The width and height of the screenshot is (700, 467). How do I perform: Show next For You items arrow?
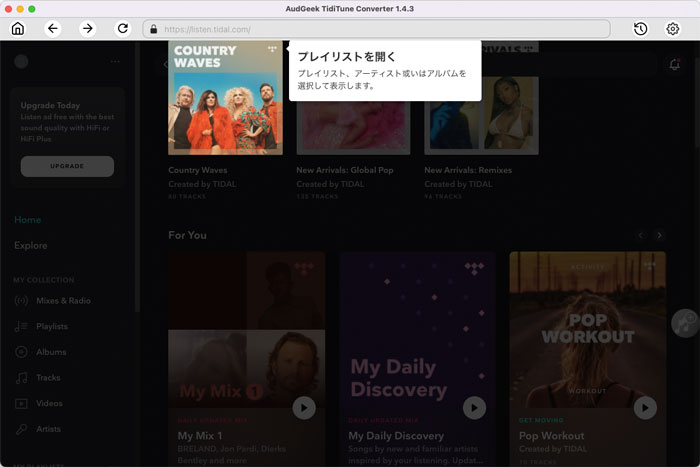pos(659,235)
